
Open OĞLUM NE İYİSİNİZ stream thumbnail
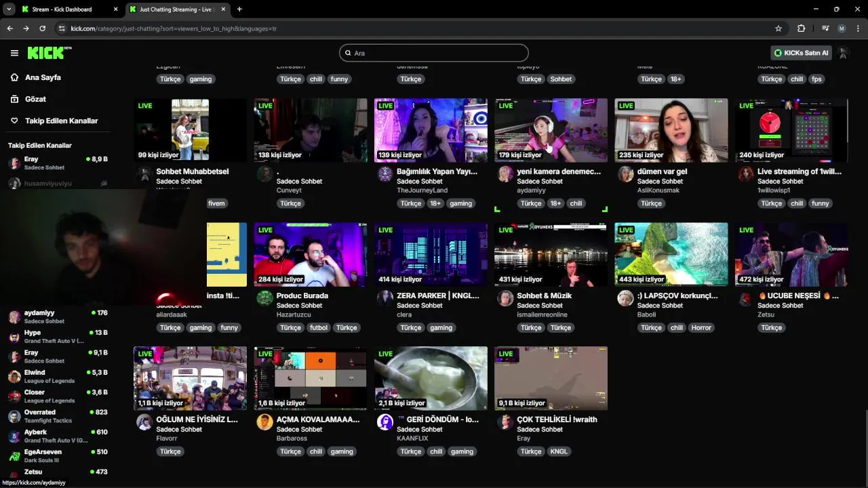click(190, 378)
